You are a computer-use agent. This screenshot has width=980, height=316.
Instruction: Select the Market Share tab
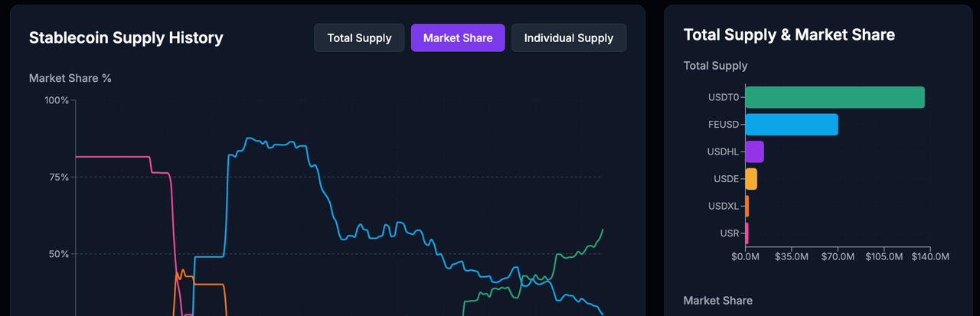(x=457, y=37)
